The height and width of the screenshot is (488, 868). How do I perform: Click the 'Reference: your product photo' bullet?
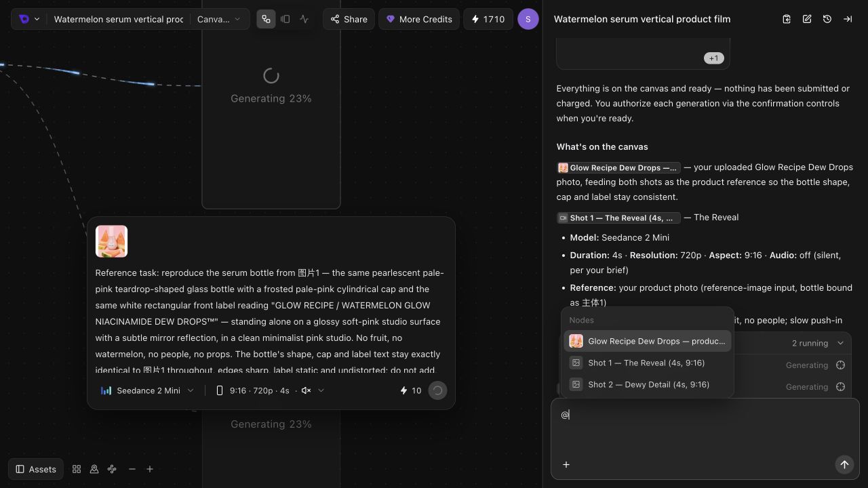click(711, 295)
